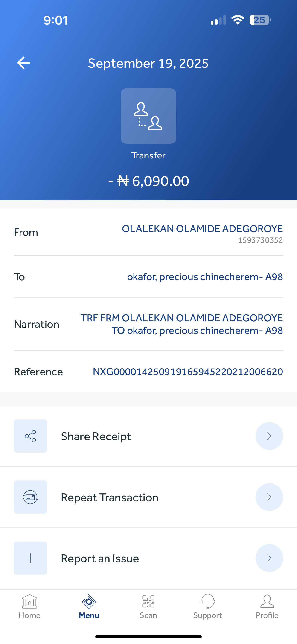Image resolution: width=297 pixels, height=644 pixels.
Task: Go to the Home tab
Action: (29, 606)
